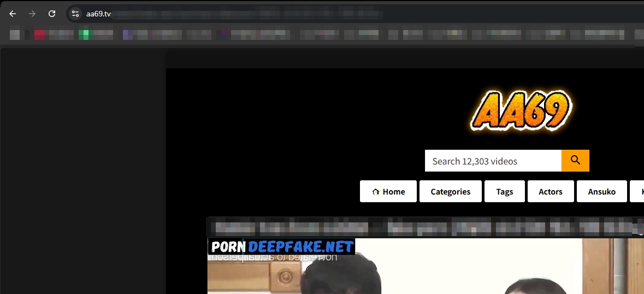This screenshot has height=294, width=644.
Task: Open the site information icon beside the URL
Action: pos(75,14)
